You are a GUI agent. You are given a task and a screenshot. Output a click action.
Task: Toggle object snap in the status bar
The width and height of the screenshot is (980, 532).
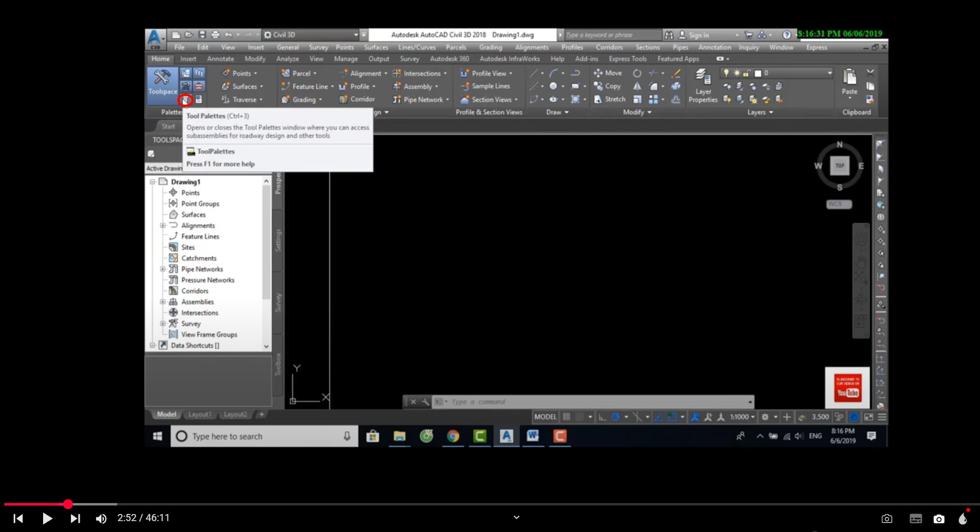pos(672,417)
